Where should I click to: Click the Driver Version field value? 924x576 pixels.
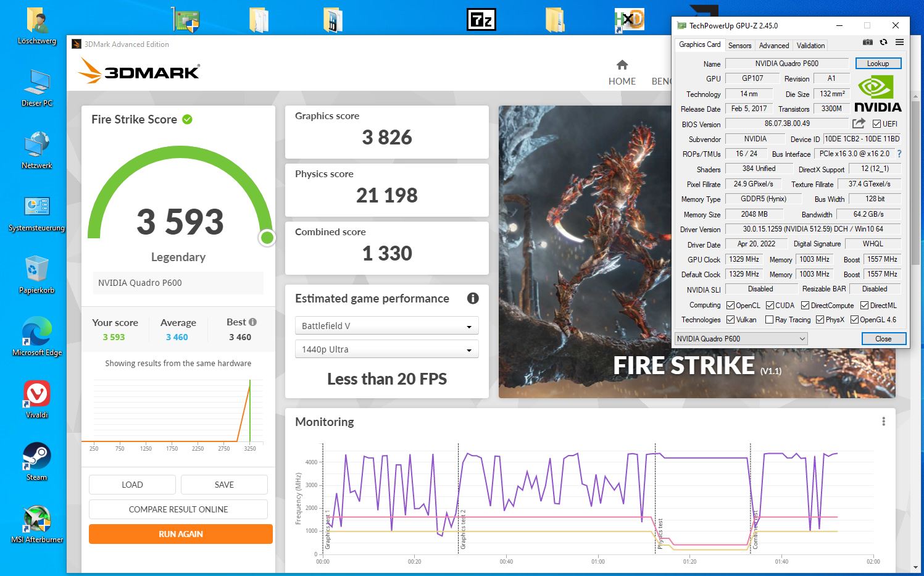click(813, 228)
